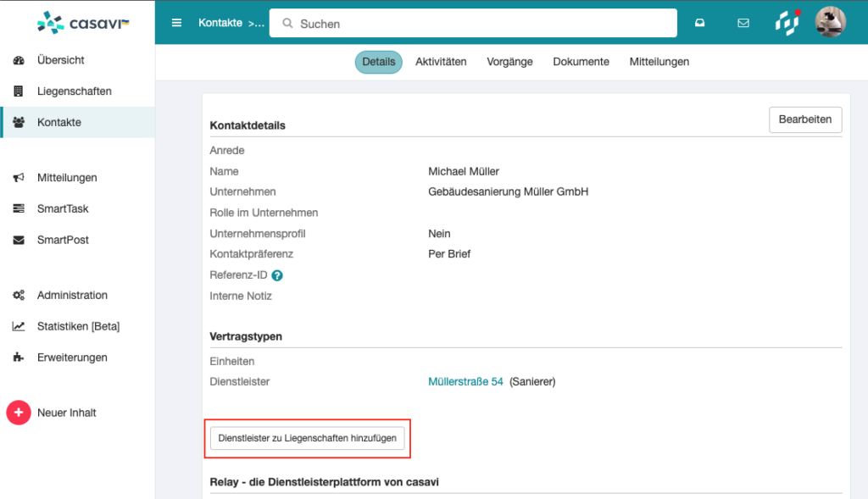868x499 pixels.
Task: Click the red plus Neuer Inhalt icon
Action: [x=19, y=413]
